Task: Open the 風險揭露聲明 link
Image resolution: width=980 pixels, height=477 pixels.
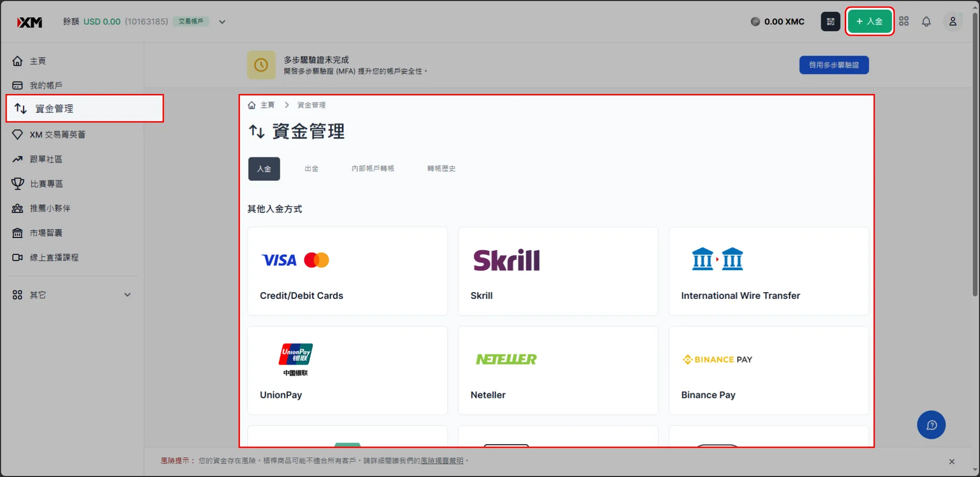Action: pos(442,461)
